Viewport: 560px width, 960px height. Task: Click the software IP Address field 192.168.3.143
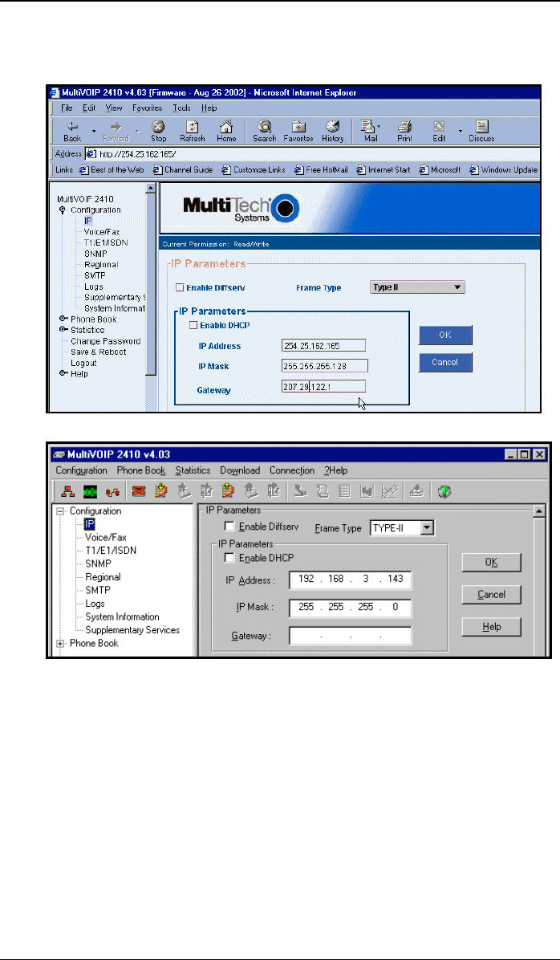(351, 580)
